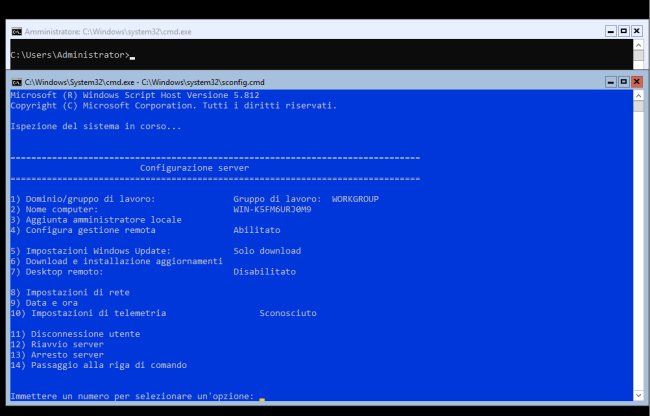Viewport: 650px width, 416px height.
Task: Click the 'Abilitato' status value
Action: click(x=257, y=230)
